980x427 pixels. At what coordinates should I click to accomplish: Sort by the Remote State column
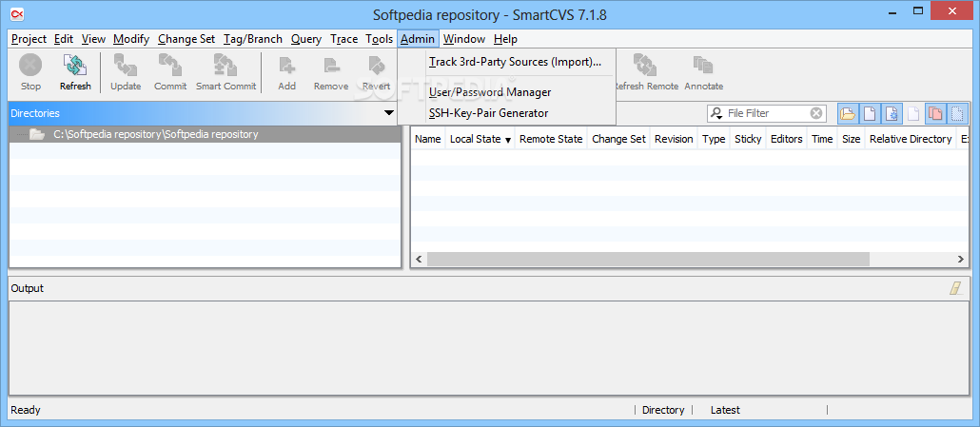pos(551,139)
